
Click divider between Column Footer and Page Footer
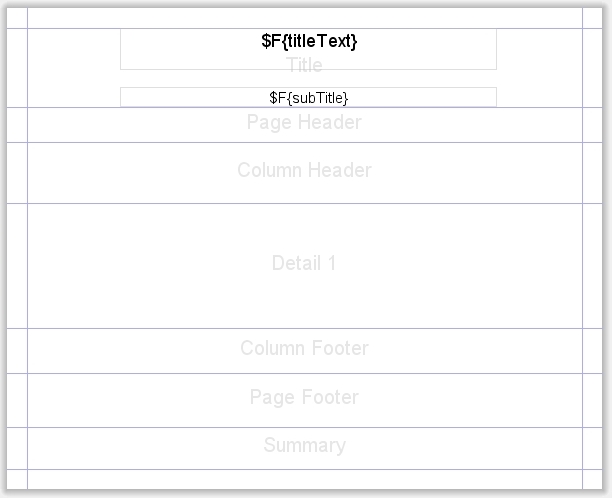pyautogui.click(x=304, y=373)
